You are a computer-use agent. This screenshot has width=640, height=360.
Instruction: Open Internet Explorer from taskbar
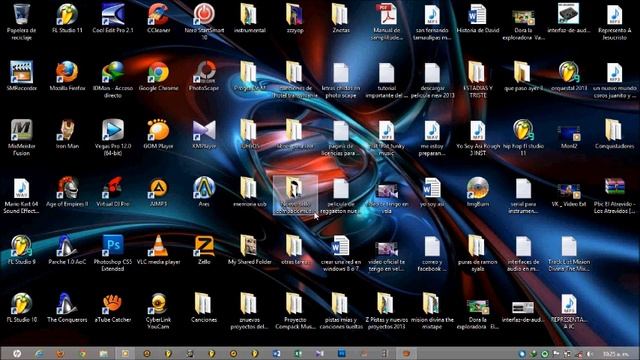click(39, 353)
